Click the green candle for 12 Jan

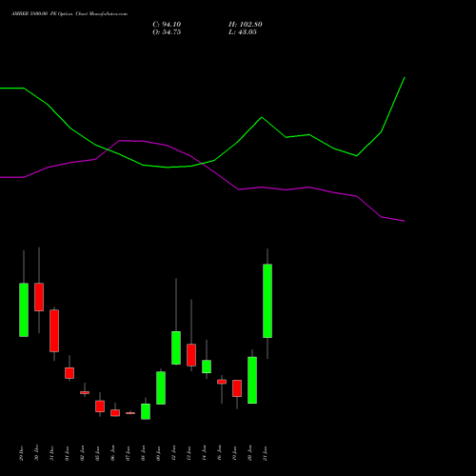click(x=176, y=347)
